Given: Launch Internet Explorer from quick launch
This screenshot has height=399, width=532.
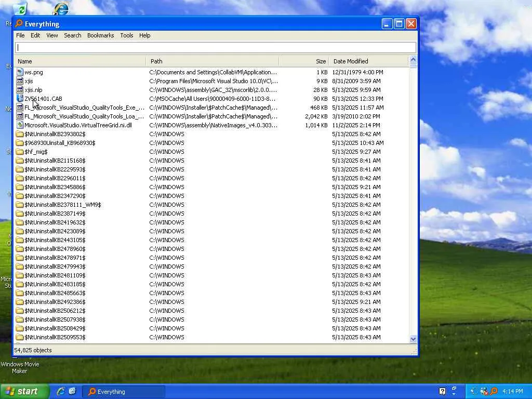Looking at the screenshot, I should click(61, 391).
